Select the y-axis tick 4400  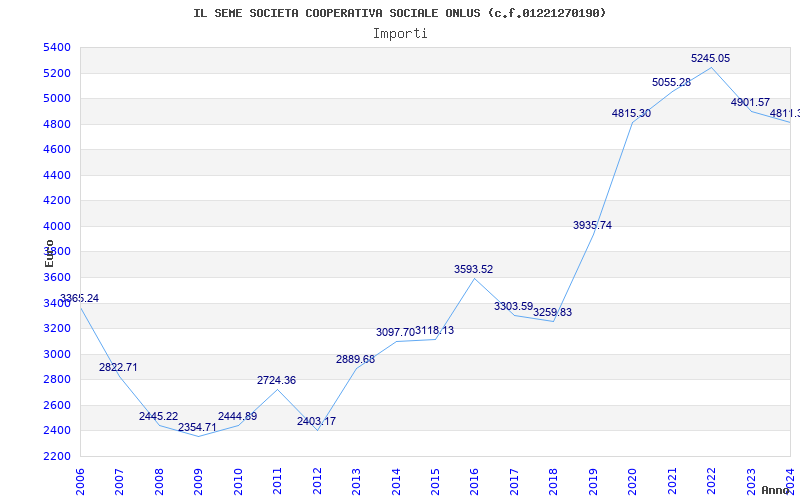point(57,176)
